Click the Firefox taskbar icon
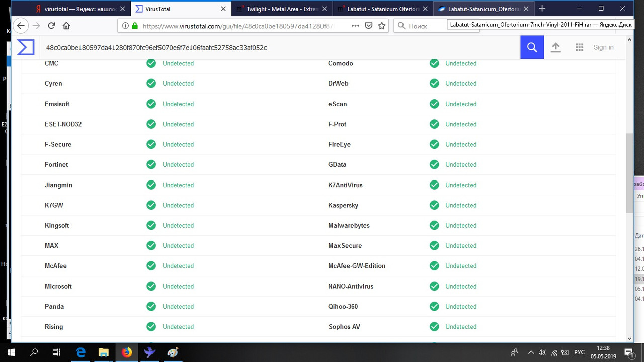The width and height of the screenshot is (644, 362). 127,352
